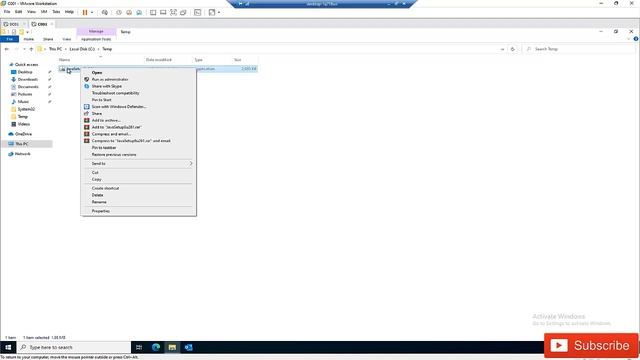
Task: Open Videos in the navigation pane
Action: (x=23, y=124)
